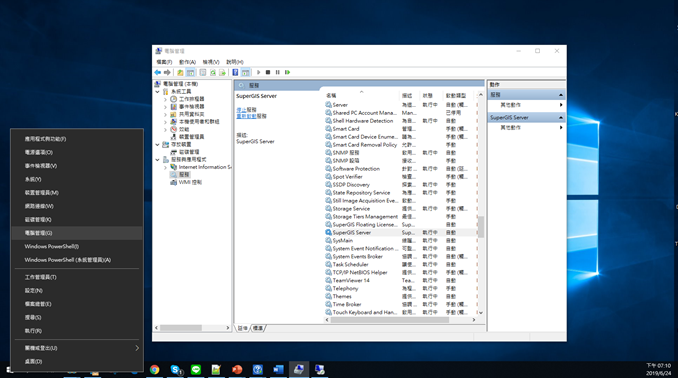Screen dimensions: 678x378
Task: Click the blue Back arrow in toolbar
Action: click(158, 72)
